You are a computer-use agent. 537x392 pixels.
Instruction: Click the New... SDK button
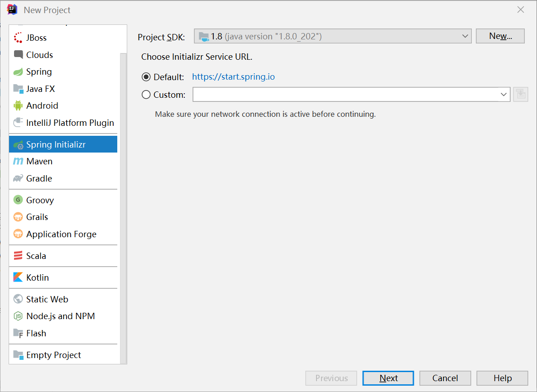point(500,36)
